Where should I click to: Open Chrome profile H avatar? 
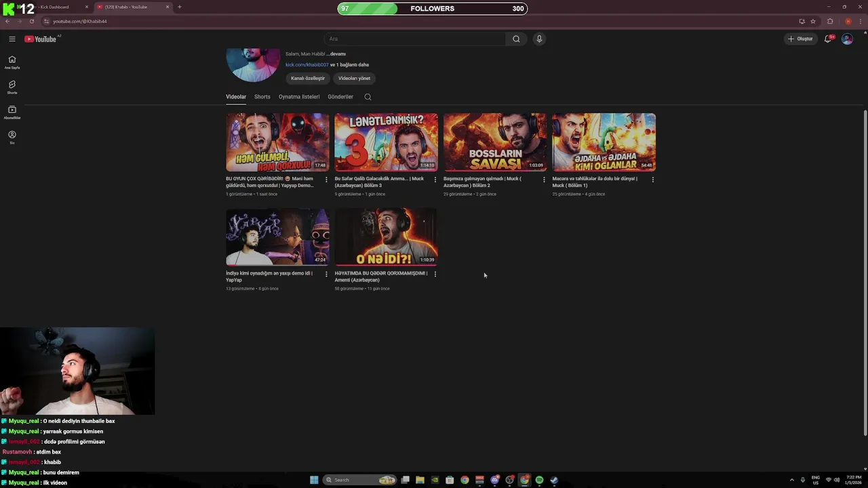(x=848, y=21)
